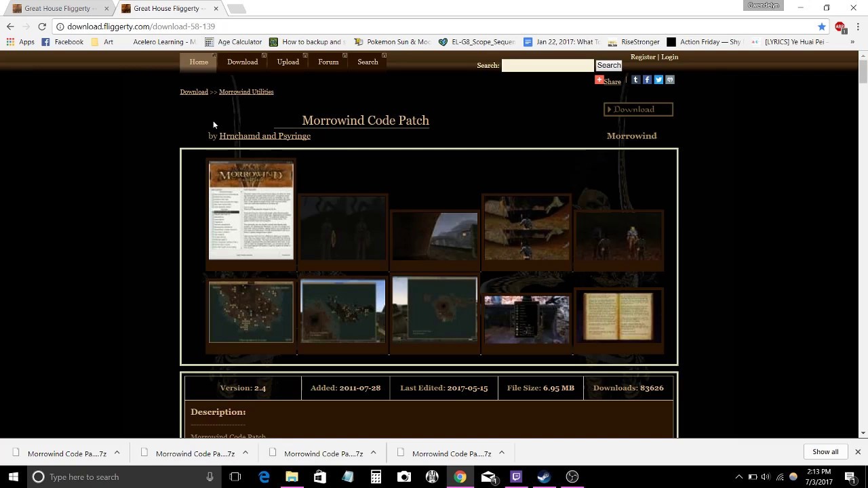Click the site search text field

[547, 65]
